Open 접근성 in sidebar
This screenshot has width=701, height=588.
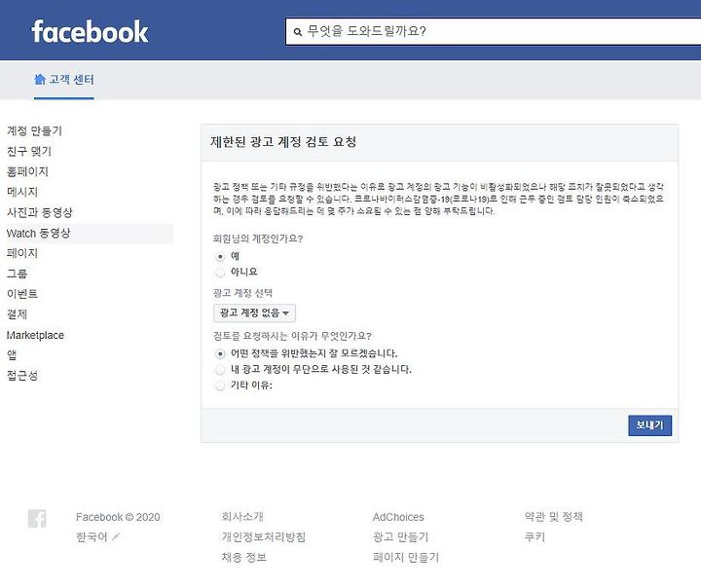point(21,375)
